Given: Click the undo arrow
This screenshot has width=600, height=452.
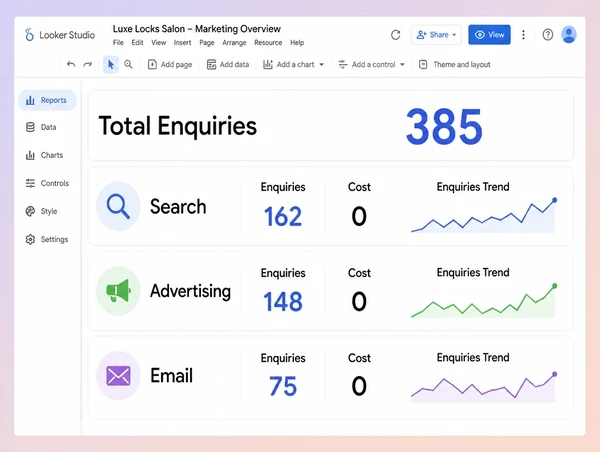Looking at the screenshot, I should click(71, 64).
